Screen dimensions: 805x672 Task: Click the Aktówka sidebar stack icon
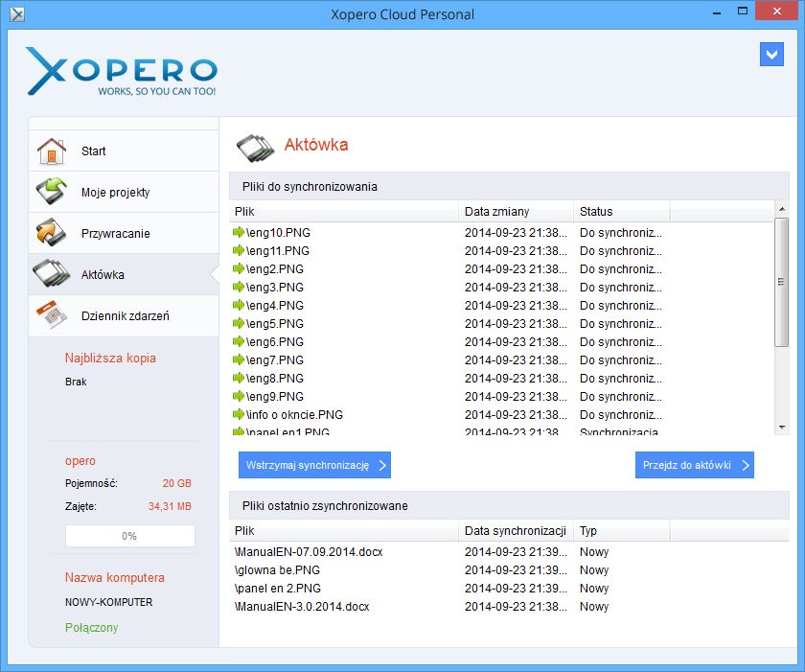click(52, 273)
